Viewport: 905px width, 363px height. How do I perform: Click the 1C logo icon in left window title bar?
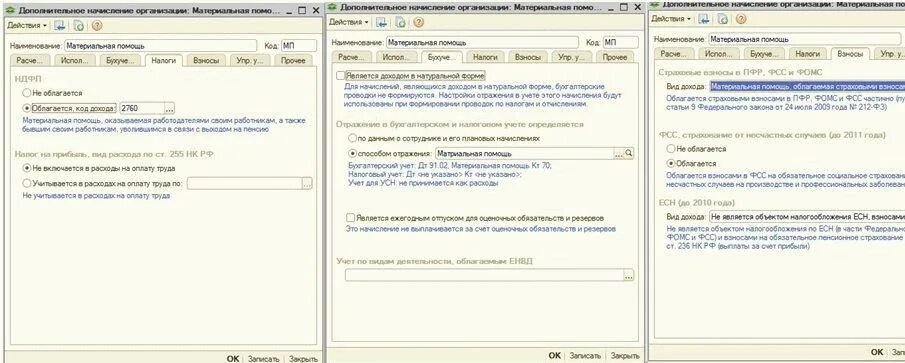tap(10, 10)
